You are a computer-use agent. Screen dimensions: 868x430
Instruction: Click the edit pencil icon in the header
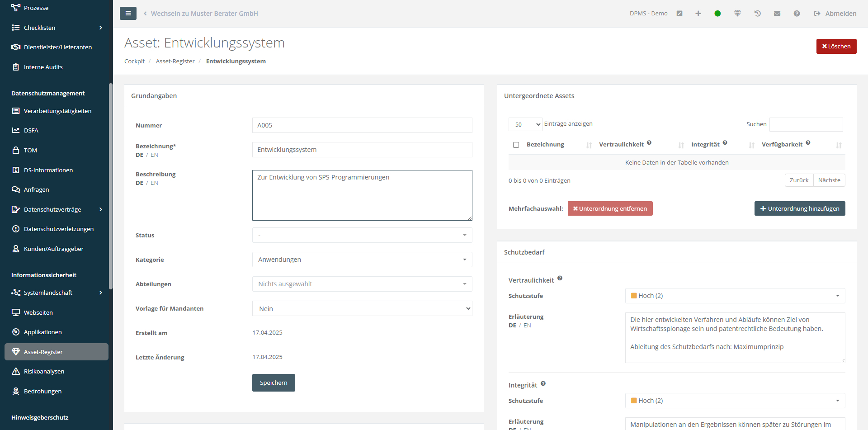coord(679,14)
